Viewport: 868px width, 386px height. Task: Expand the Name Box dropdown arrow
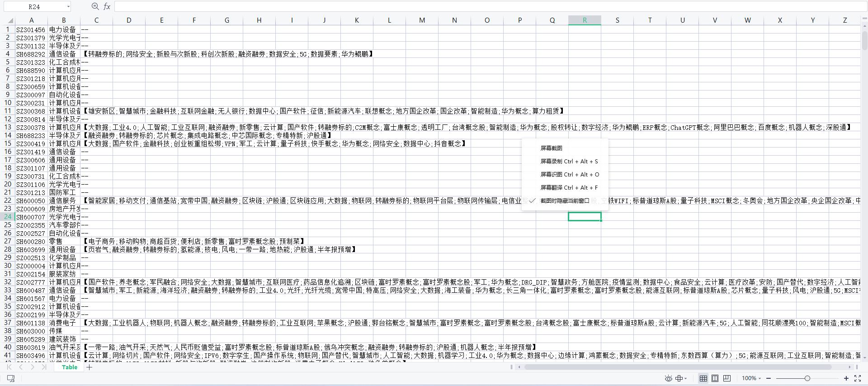tap(68, 7)
